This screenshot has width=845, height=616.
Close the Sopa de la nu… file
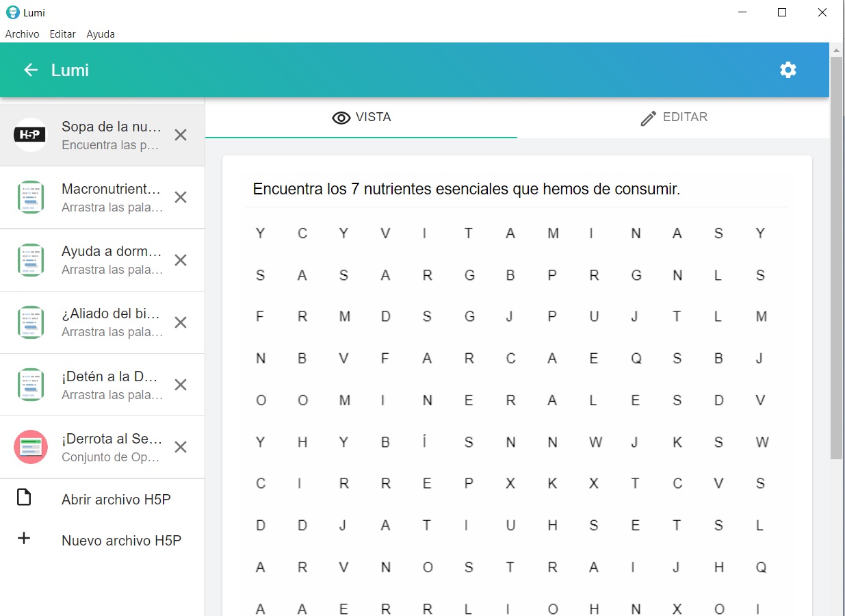coord(181,135)
